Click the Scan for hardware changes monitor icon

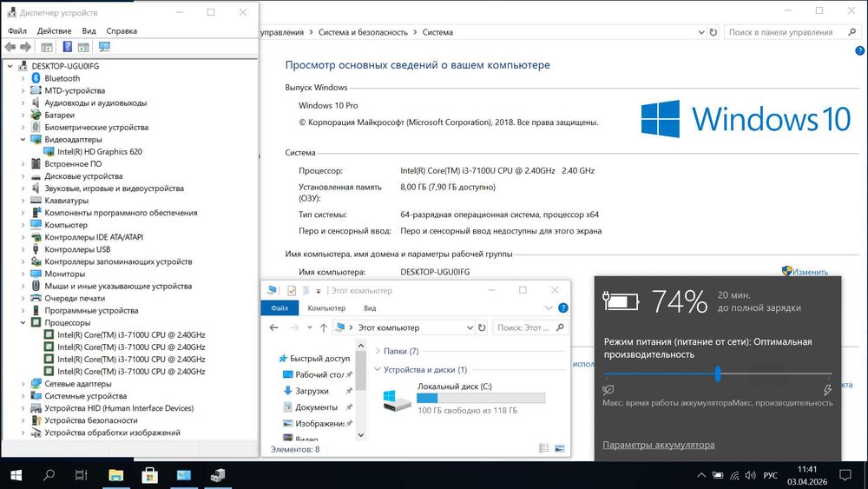(x=104, y=47)
